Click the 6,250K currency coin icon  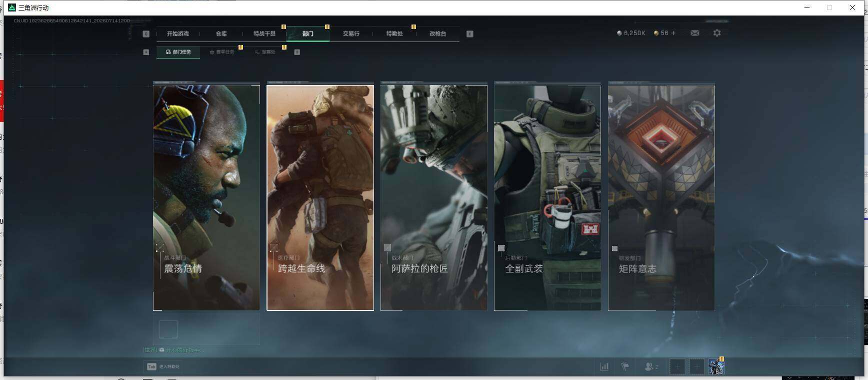click(x=619, y=33)
